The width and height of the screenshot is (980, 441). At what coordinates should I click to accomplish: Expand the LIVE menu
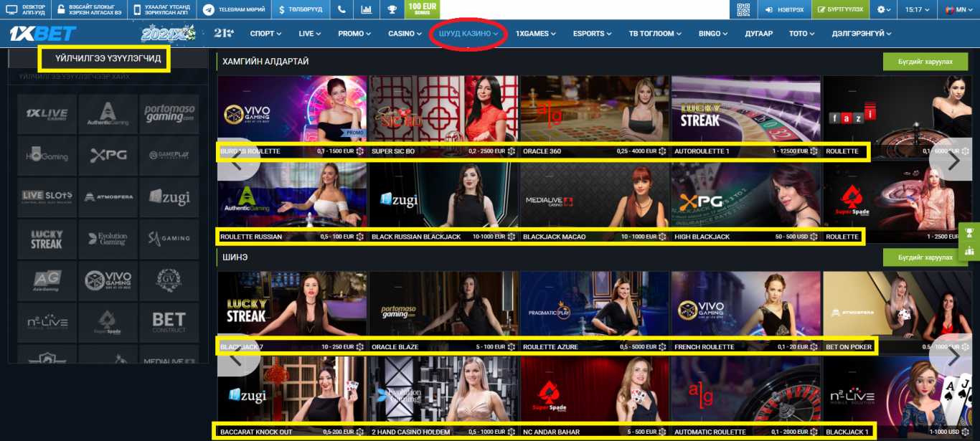tap(310, 34)
